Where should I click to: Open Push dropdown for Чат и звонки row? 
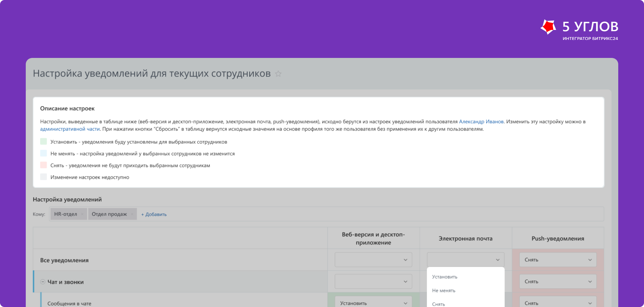tap(558, 282)
